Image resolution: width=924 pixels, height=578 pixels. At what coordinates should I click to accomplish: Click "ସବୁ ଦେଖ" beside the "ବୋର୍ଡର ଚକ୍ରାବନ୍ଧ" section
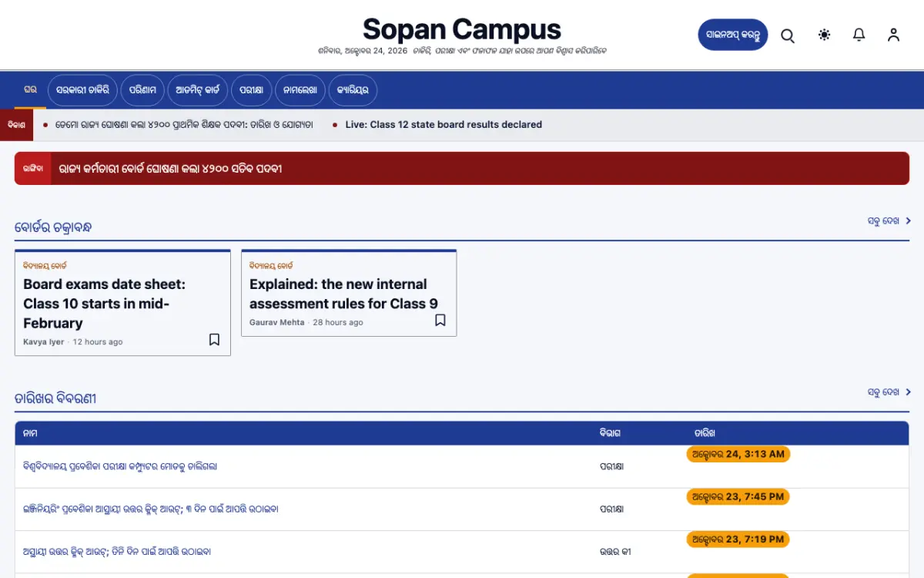pos(889,221)
